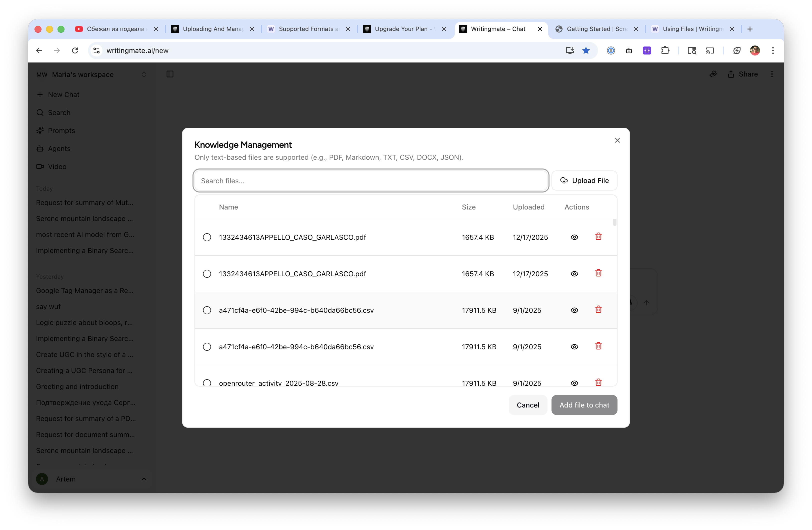Toggle the sidebar panel icon
This screenshot has width=812, height=530.
point(170,74)
